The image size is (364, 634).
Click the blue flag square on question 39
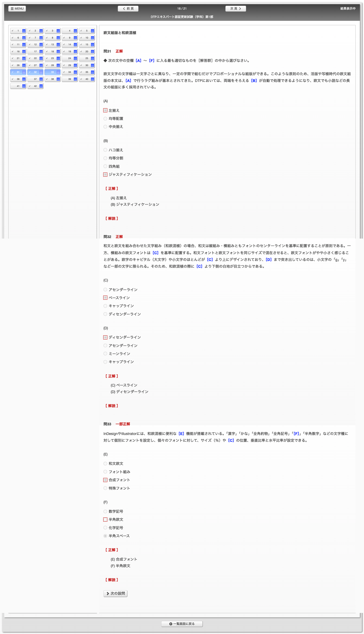click(75, 79)
